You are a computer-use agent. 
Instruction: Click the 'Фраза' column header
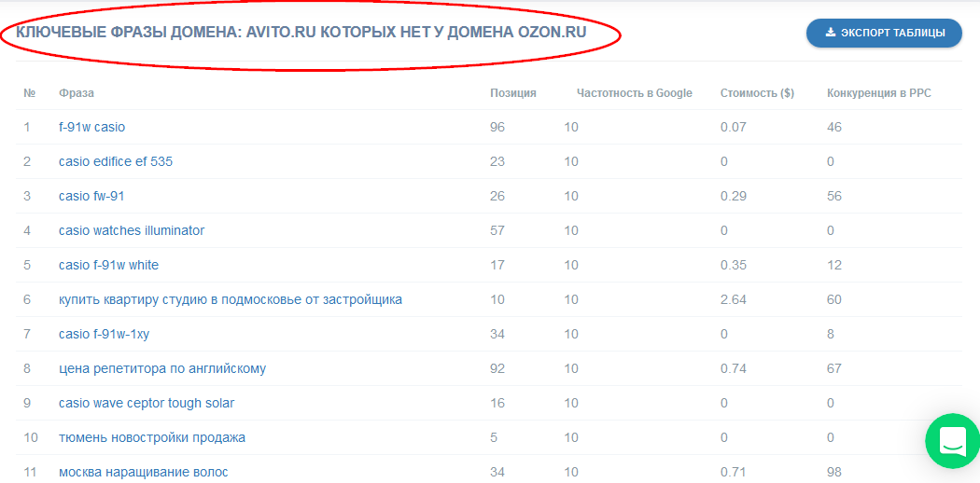click(76, 93)
